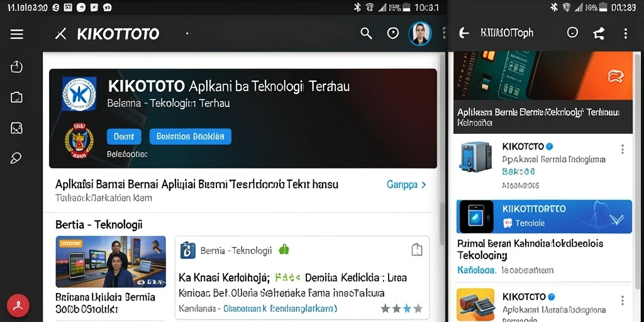Click the 'Bertia - Teknologi' section heading

(99, 225)
